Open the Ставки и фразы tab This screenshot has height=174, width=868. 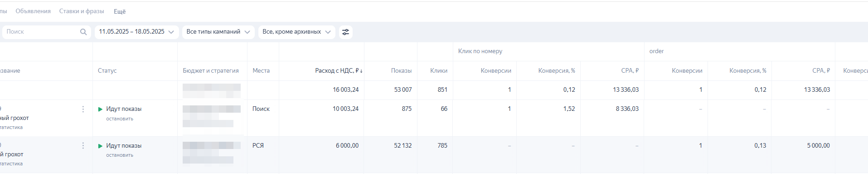[82, 11]
